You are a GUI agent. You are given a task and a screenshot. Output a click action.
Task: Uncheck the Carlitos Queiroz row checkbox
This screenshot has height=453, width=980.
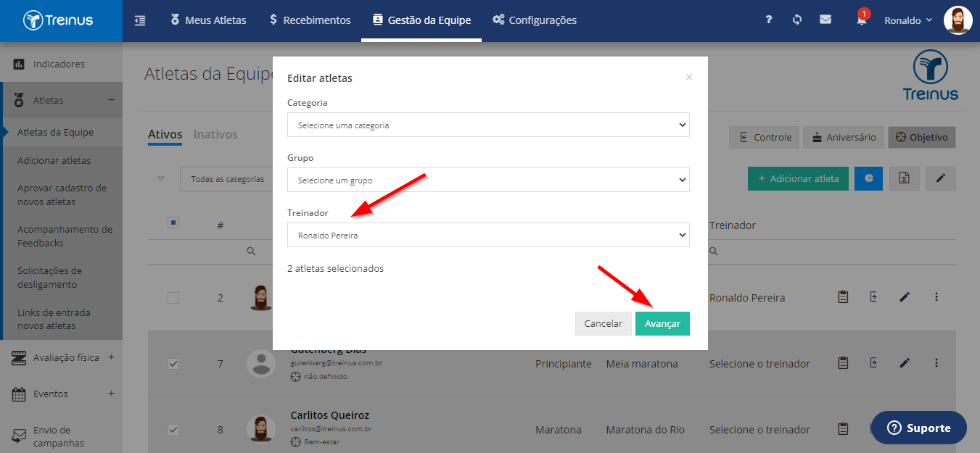[173, 430]
